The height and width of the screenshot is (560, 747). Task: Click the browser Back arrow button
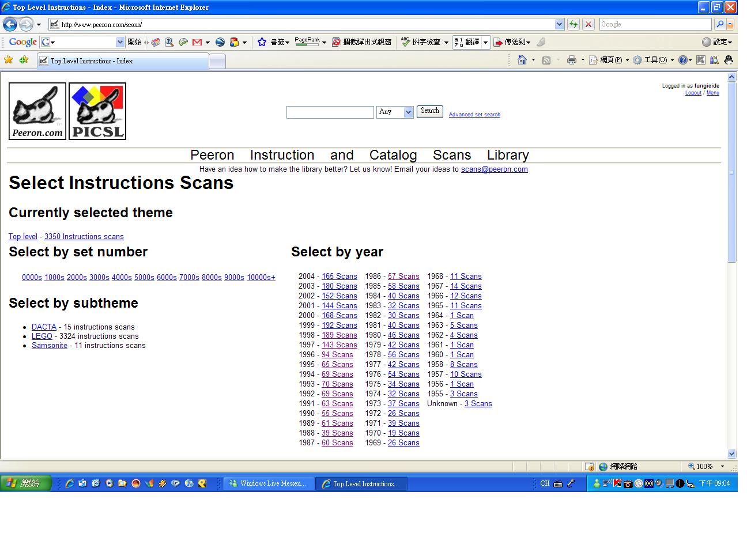point(10,24)
